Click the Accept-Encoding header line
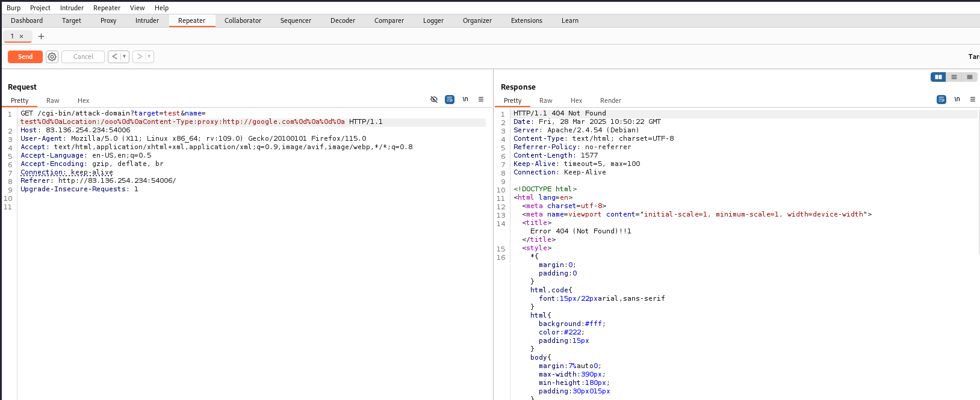 point(92,164)
